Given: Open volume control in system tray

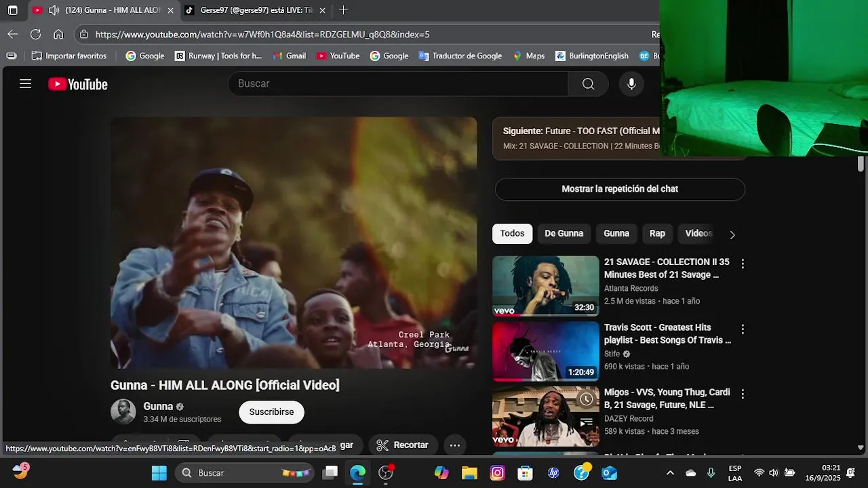Looking at the screenshot, I should click(x=774, y=472).
